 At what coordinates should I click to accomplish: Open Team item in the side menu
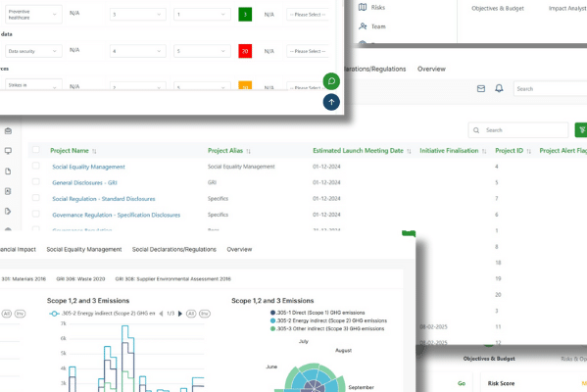click(378, 26)
